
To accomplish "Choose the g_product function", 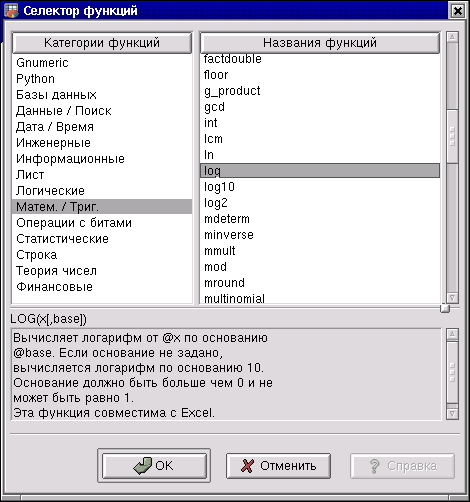I will tap(320, 91).
